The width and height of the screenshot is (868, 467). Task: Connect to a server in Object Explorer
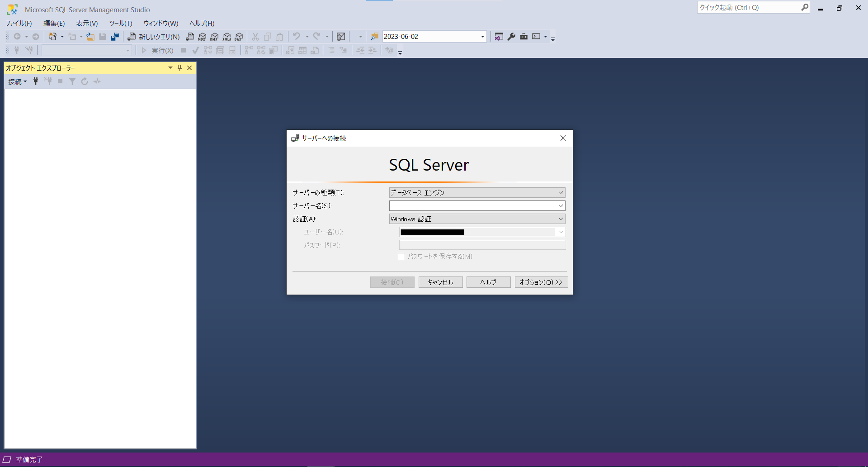point(16,81)
